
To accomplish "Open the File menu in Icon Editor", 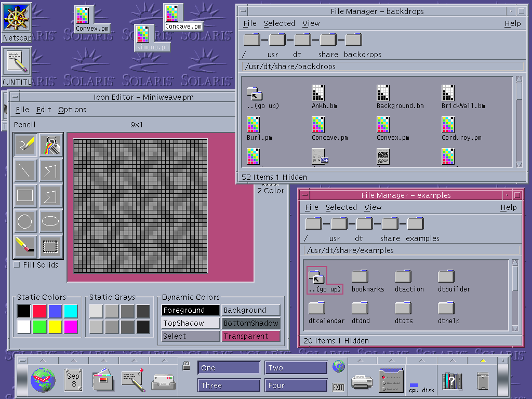I will tap(22, 110).
